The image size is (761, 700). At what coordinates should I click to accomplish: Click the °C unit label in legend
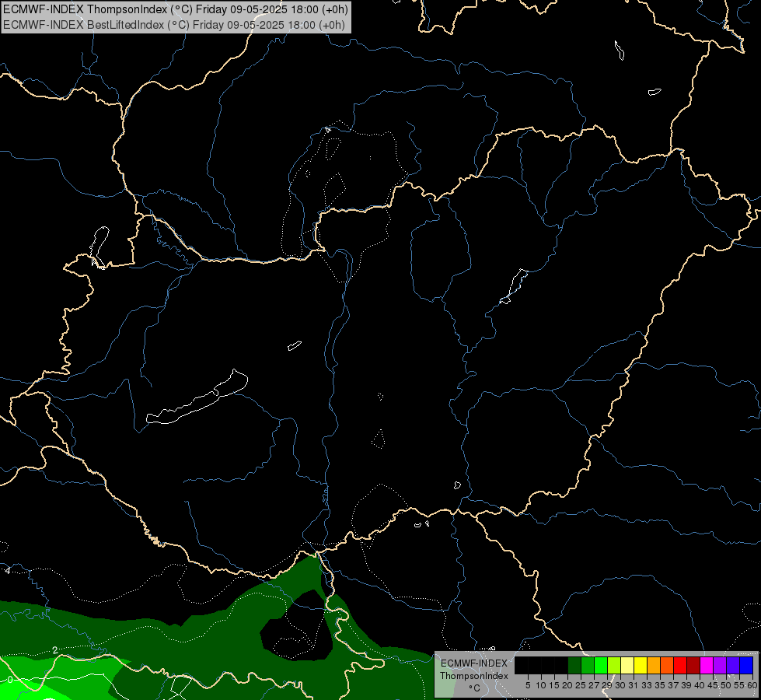pyautogui.click(x=474, y=688)
